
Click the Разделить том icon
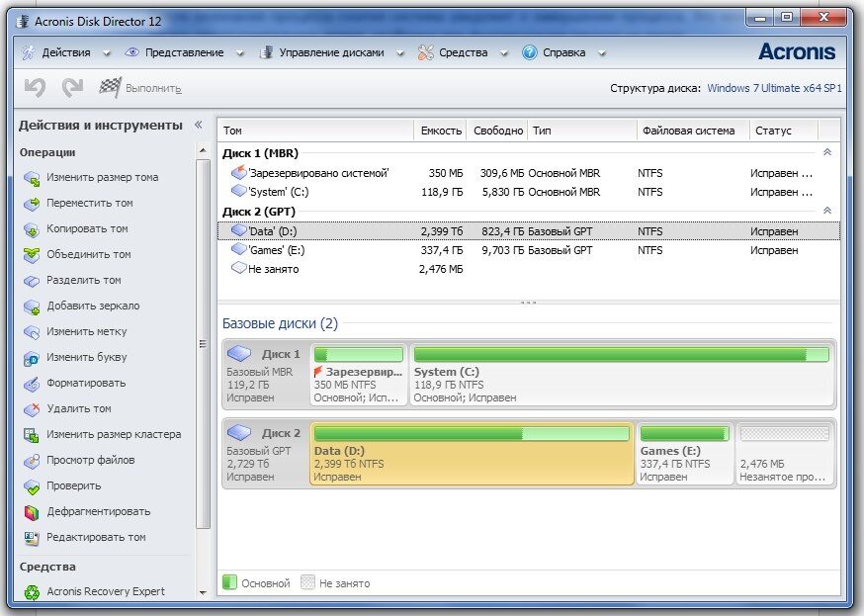[x=32, y=281]
